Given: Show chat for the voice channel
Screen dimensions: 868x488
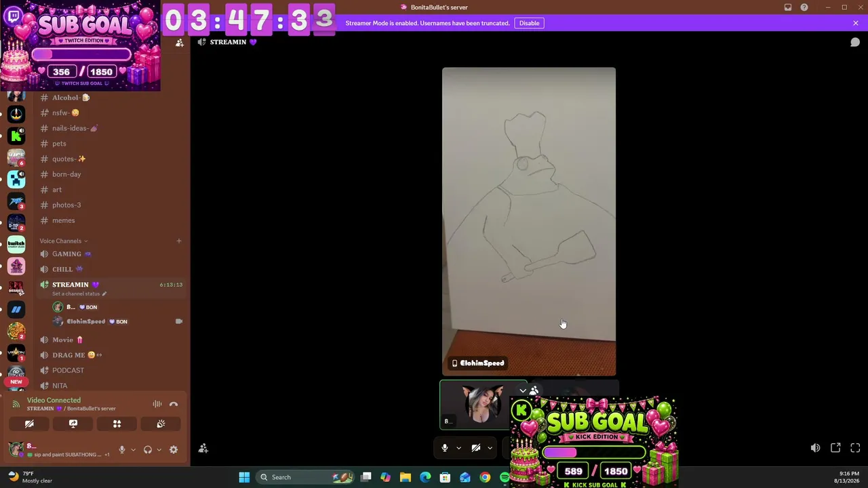Looking at the screenshot, I should (855, 43).
